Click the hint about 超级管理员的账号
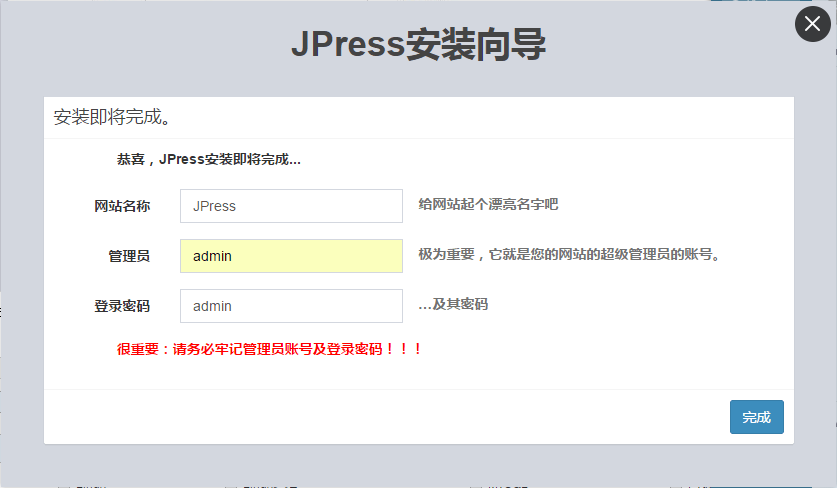 570,254
